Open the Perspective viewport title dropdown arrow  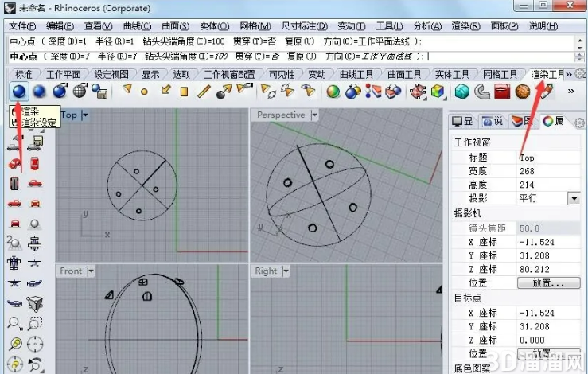click(x=314, y=115)
